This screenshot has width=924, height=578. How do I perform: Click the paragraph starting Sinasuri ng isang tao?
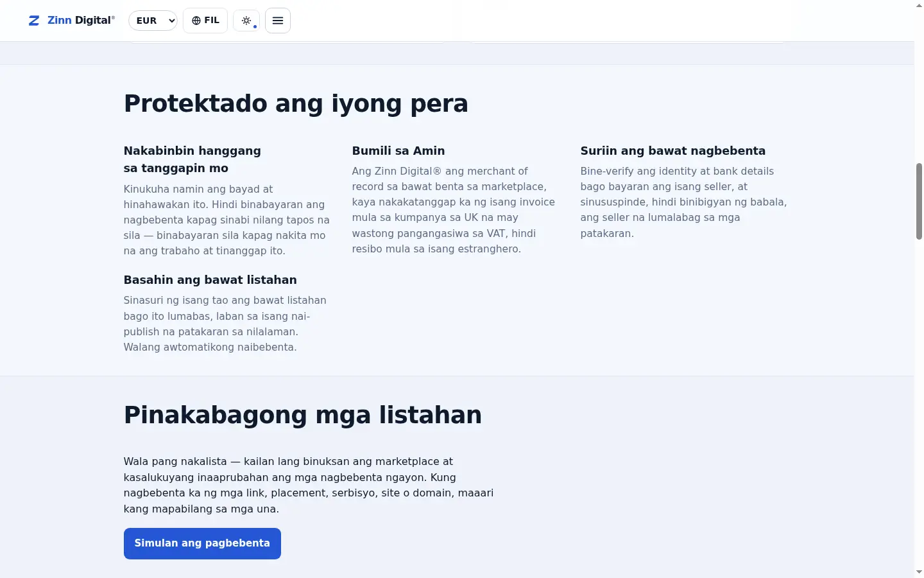(x=225, y=324)
